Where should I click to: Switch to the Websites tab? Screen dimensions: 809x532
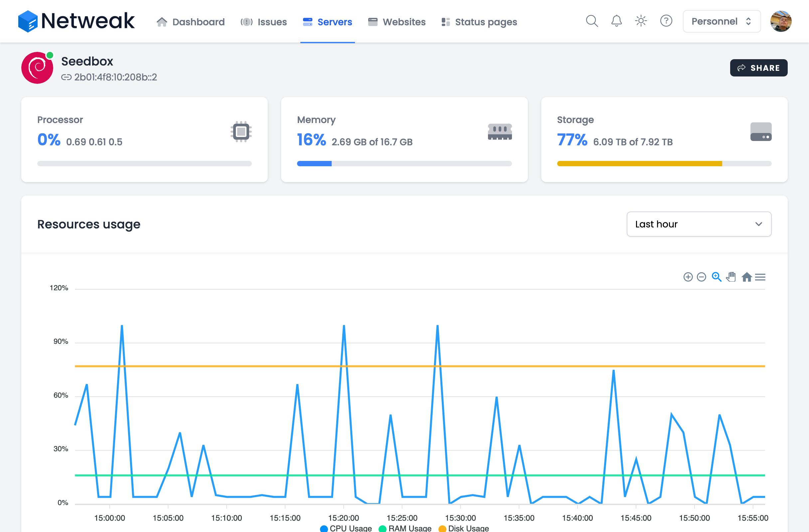[x=397, y=22]
